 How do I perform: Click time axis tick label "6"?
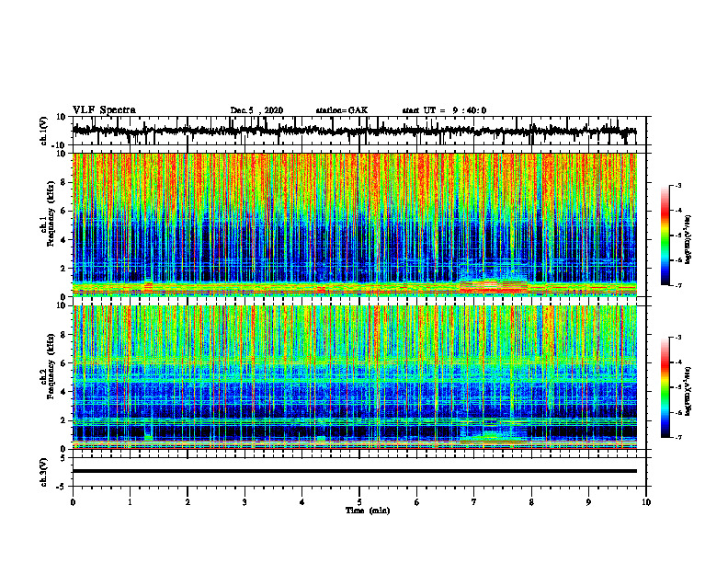417,502
